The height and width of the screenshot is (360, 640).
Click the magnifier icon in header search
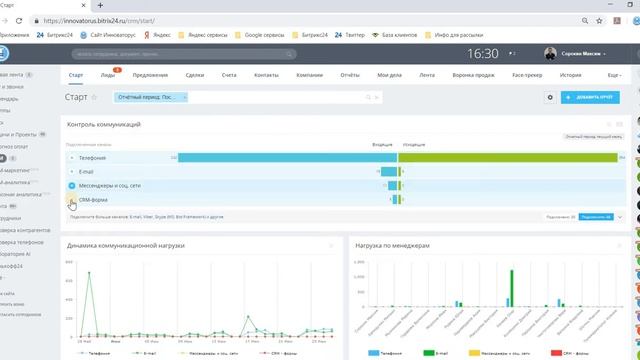289,54
